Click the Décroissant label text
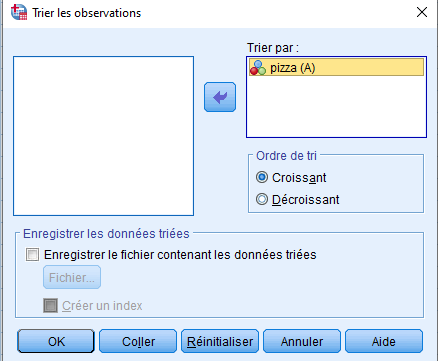 point(306,200)
